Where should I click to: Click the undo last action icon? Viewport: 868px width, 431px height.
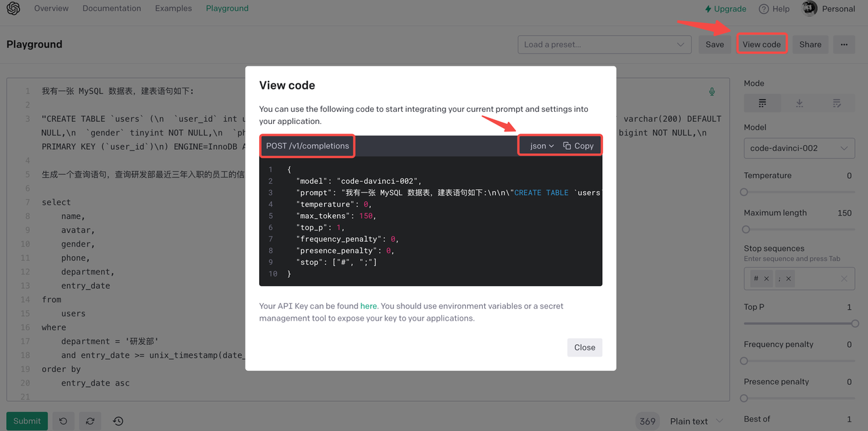[x=63, y=421]
